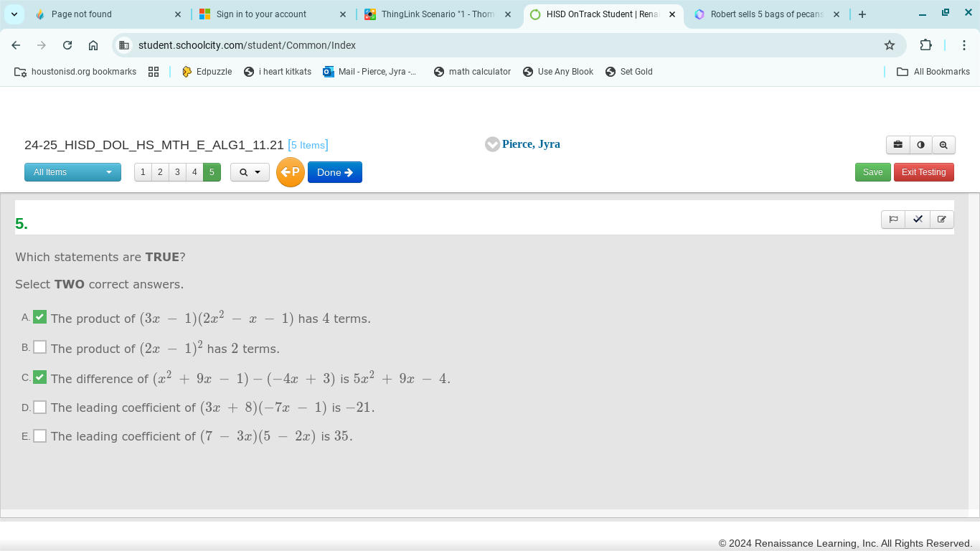The height and width of the screenshot is (551, 980).
Task: Expand the All Items dropdown
Action: point(72,172)
